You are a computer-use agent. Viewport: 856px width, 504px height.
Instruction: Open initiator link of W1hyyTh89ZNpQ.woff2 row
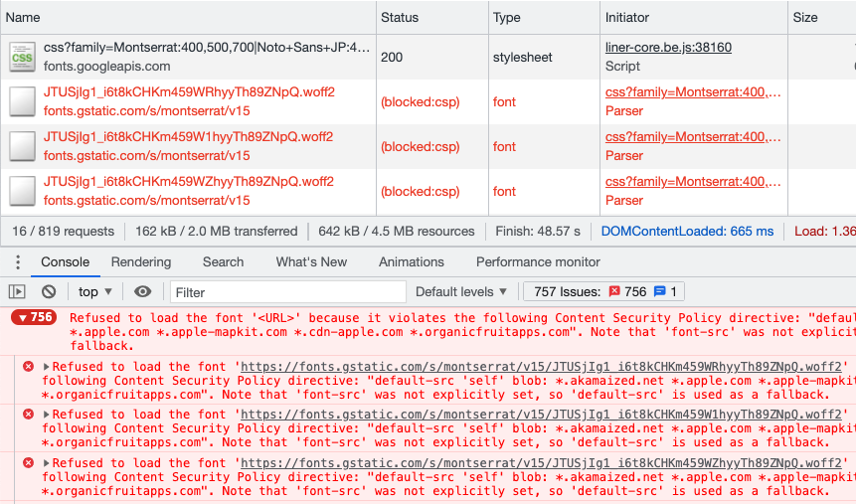pos(693,137)
